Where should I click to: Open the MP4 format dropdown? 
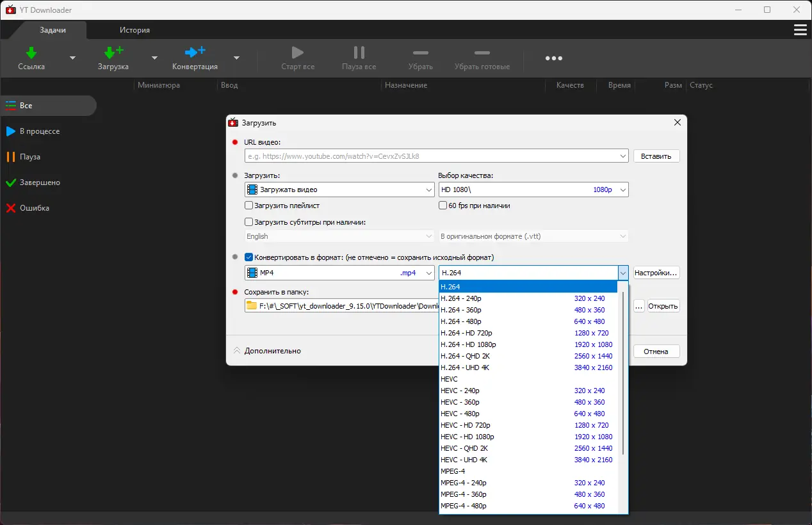pyautogui.click(x=339, y=273)
